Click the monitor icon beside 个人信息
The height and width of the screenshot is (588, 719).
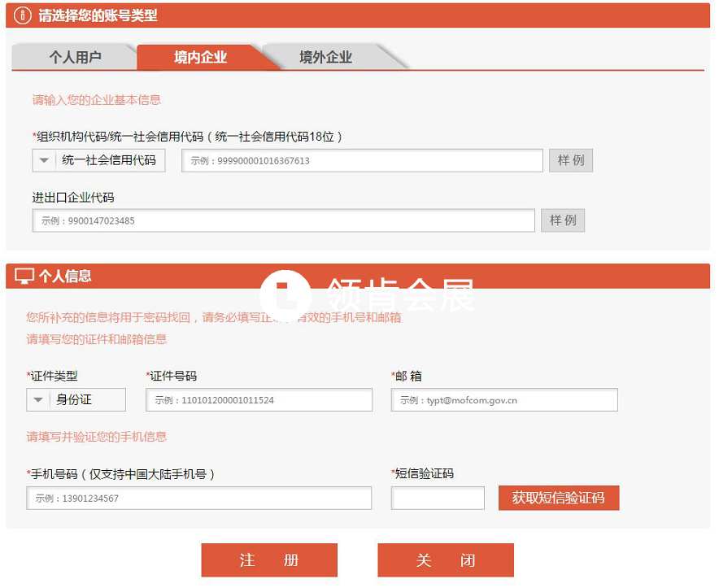coord(24,277)
